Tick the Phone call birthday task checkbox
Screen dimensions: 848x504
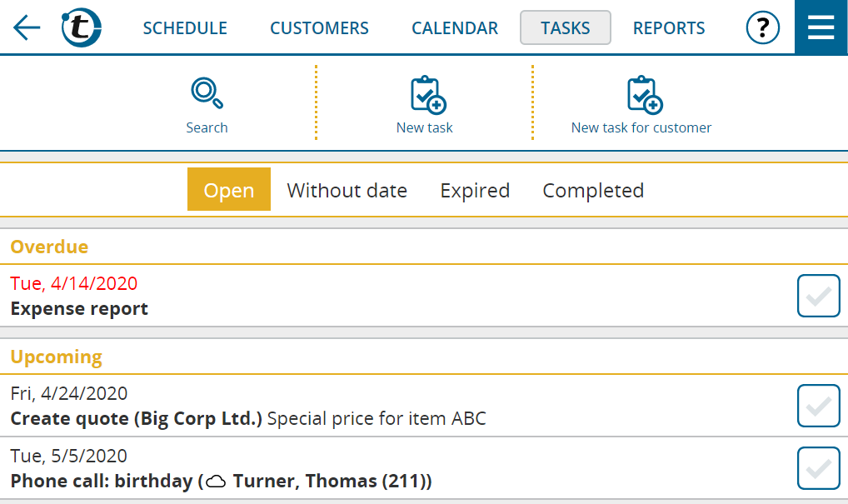(x=818, y=468)
